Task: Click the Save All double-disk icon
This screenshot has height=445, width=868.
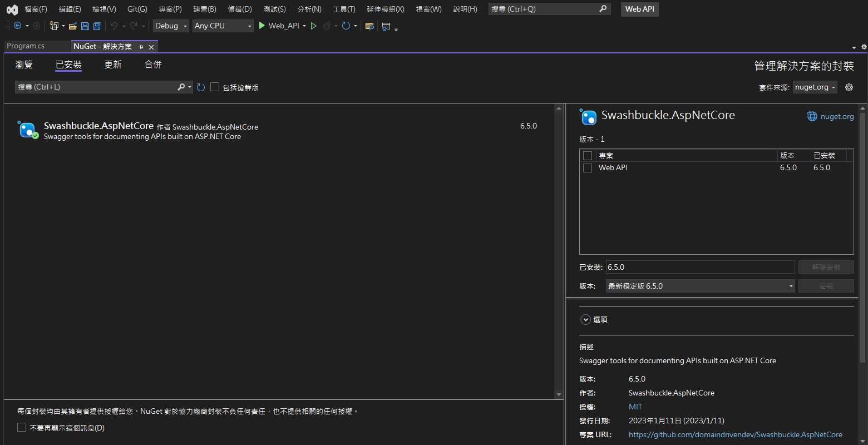Action: click(97, 26)
